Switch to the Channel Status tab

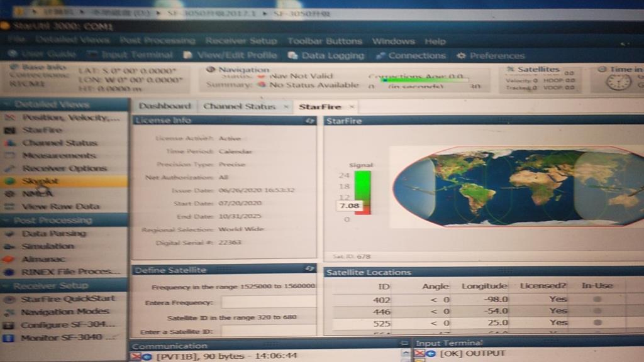[x=239, y=106]
